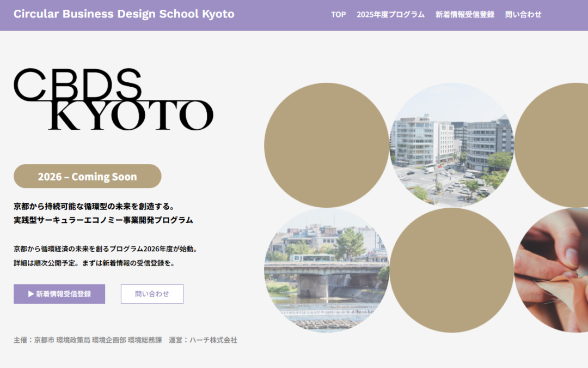Click the text 実践型サーキュラーエコノミー事業開発プログラム
Screen dimensions: 588x368
[x=103, y=220]
